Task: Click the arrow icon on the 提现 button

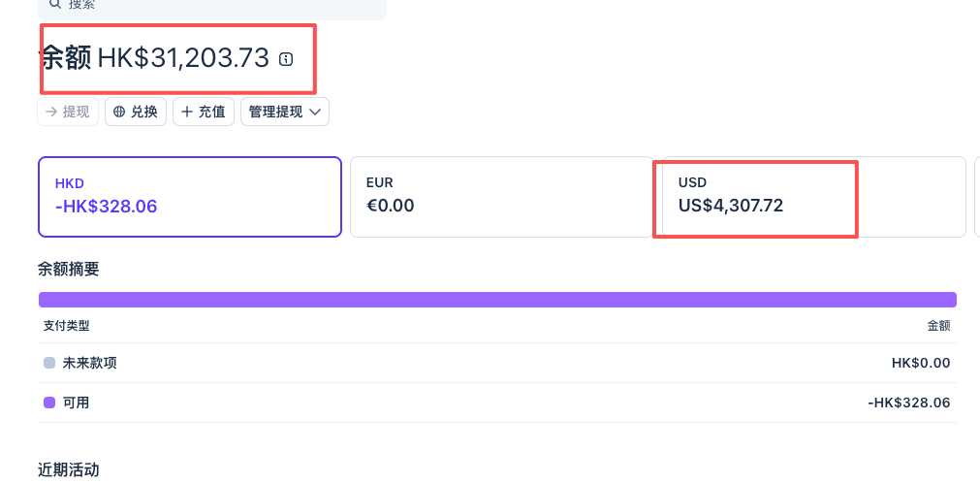Action: tap(52, 112)
